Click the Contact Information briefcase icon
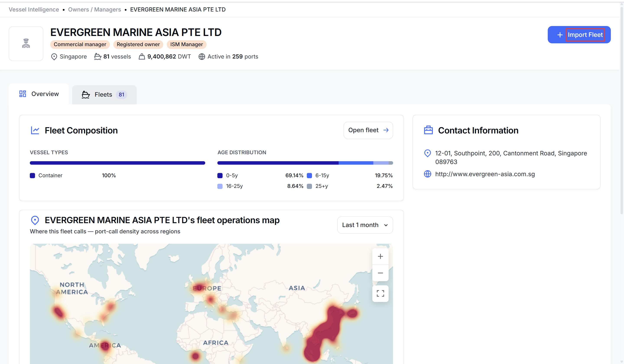The image size is (624, 364). (428, 130)
